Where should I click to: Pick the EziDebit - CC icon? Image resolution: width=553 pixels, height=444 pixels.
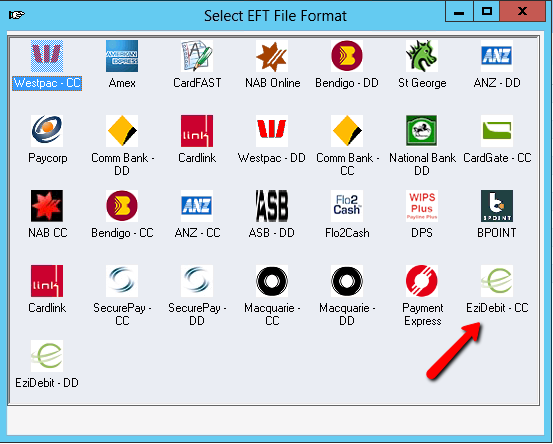[x=497, y=281]
